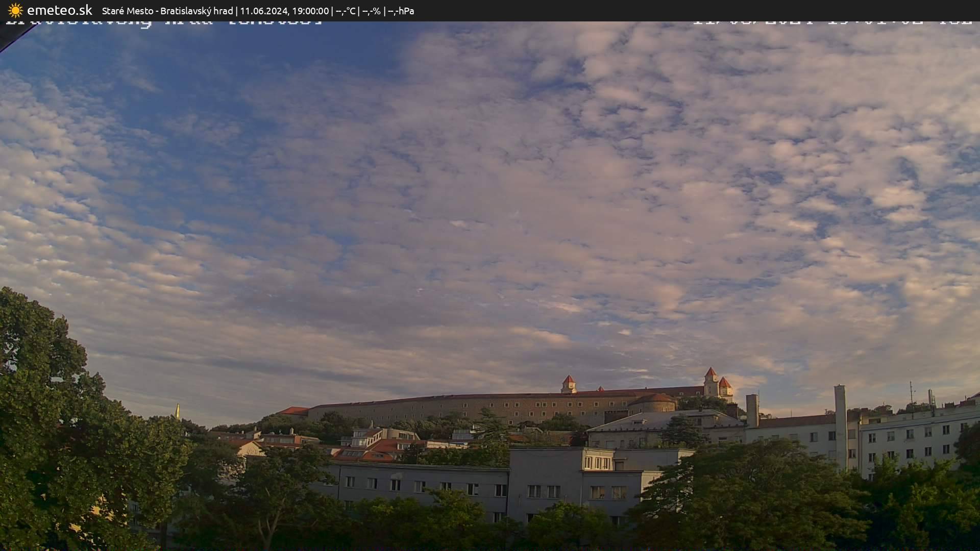The image size is (980, 551).
Task: Click the temperature °C reading in header
Action: [x=346, y=11]
